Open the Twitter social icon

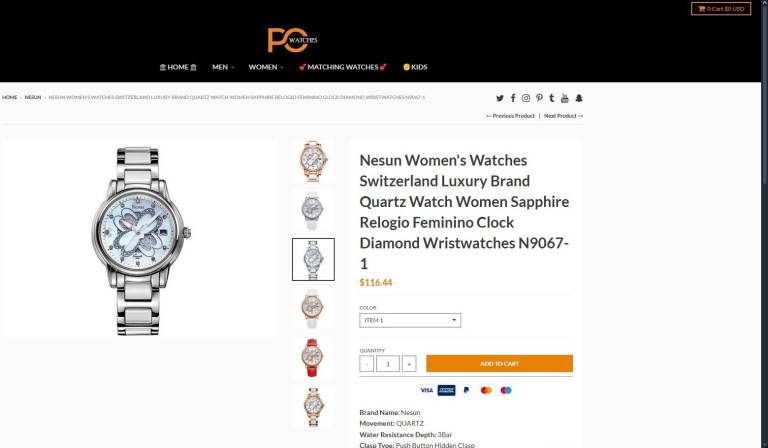coord(500,98)
